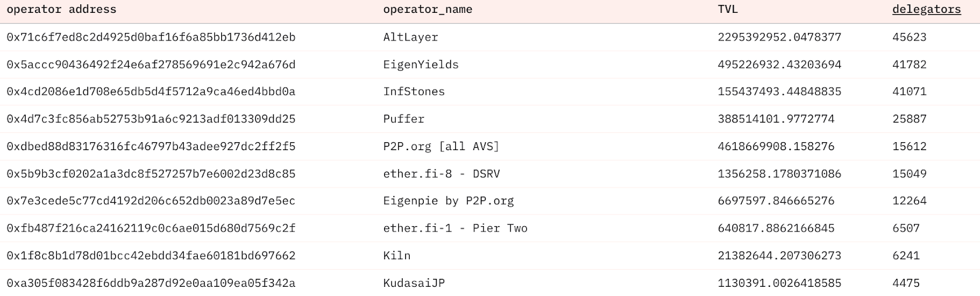The image size is (980, 296).
Task: Select the P2P.org [all AVS] cell
Action: point(441,146)
